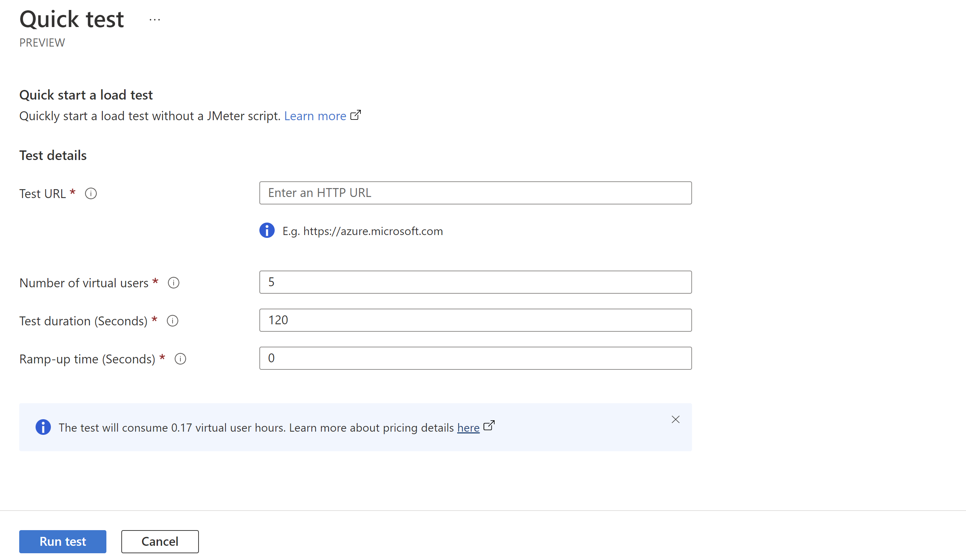Click Test URL info tooltip icon
The width and height of the screenshot is (966, 560).
91,193
